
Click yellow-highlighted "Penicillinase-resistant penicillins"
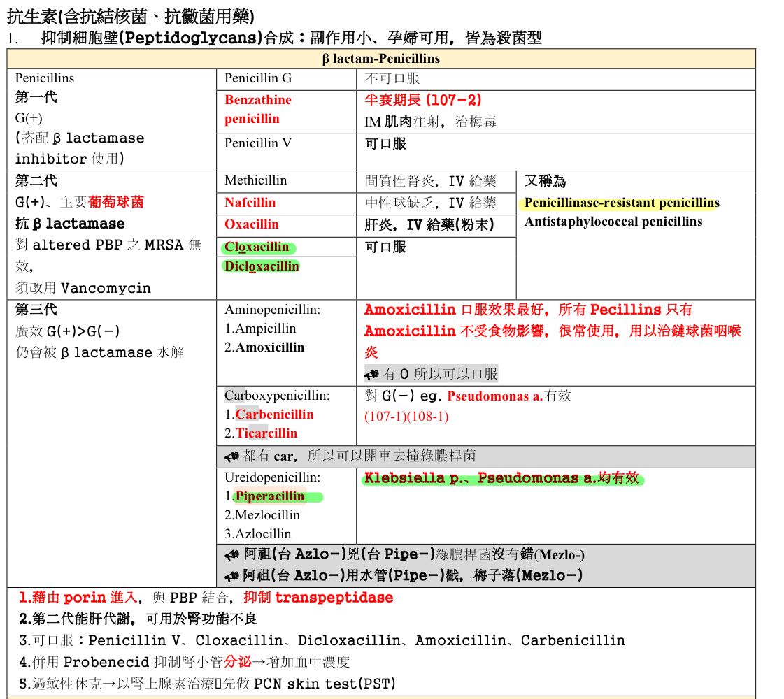(621, 203)
